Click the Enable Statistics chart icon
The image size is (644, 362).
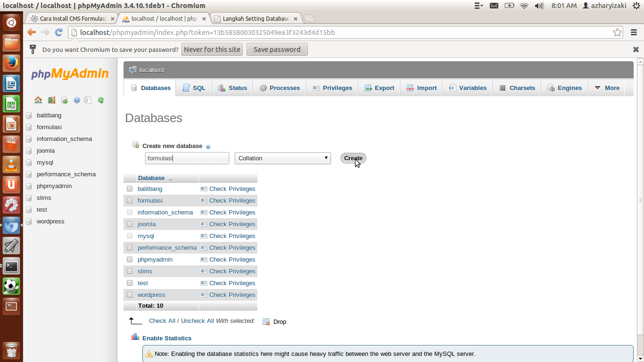pyautogui.click(x=135, y=337)
